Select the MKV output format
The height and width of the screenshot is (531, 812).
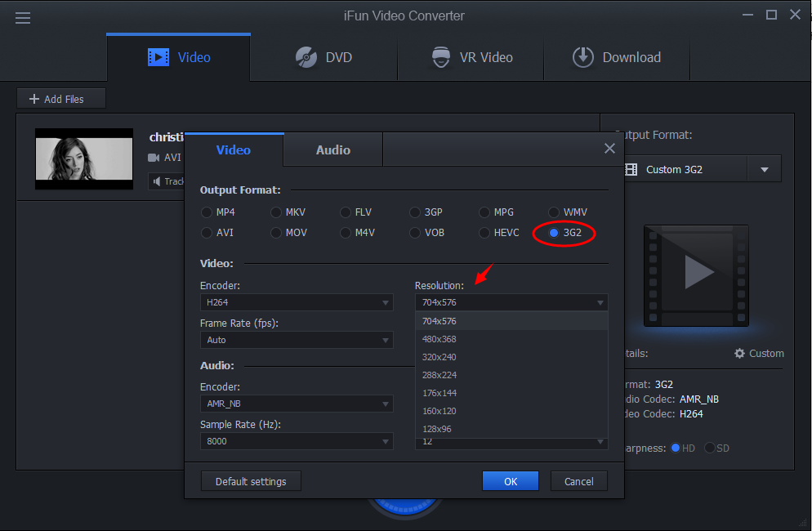(288, 212)
